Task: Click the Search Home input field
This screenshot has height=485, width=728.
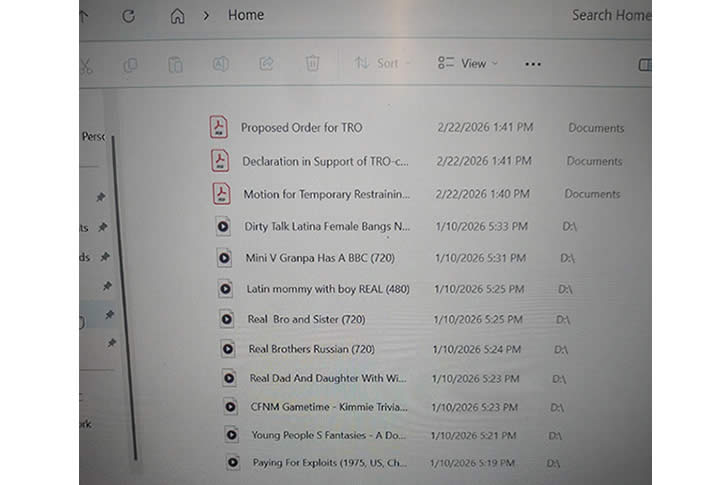Action: coord(609,15)
